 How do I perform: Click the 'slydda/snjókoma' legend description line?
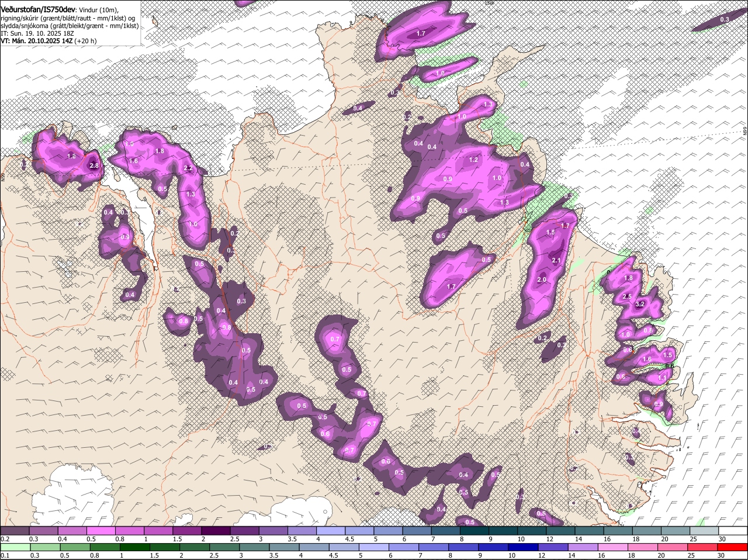(70, 26)
